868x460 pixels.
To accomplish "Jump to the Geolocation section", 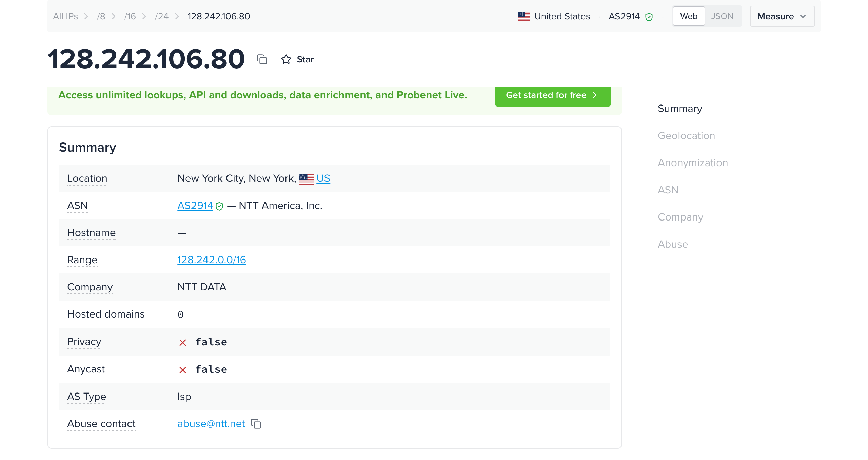I will (686, 136).
